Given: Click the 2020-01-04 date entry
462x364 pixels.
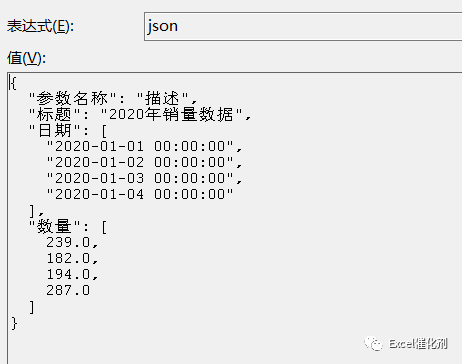Looking at the screenshot, I should point(140,194).
